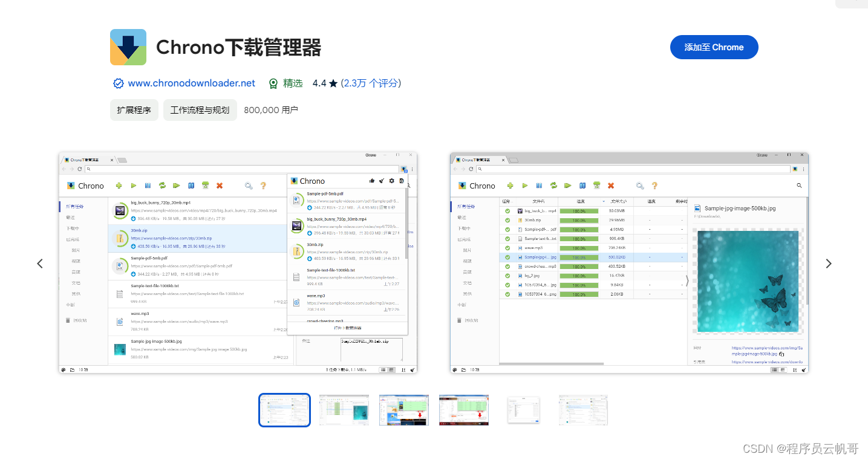Select the fourth thumbnail with dark page
The height and width of the screenshot is (460, 868).
(464, 410)
